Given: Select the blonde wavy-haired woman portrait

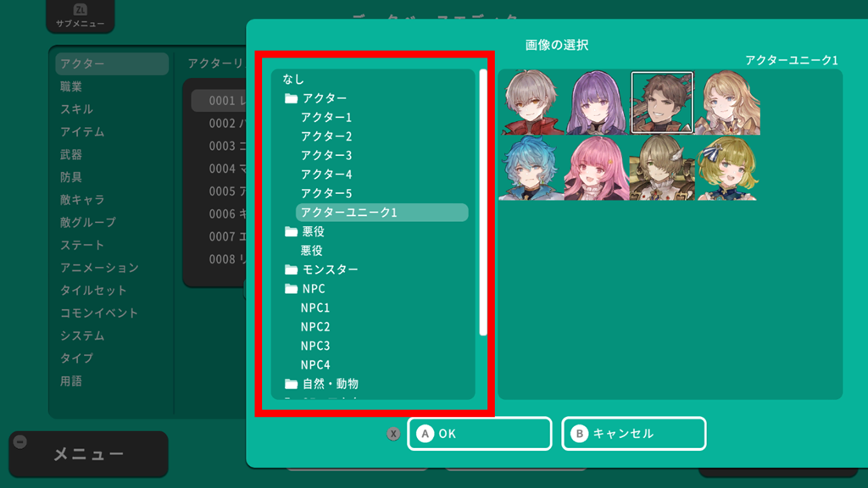Looking at the screenshot, I should point(727,103).
